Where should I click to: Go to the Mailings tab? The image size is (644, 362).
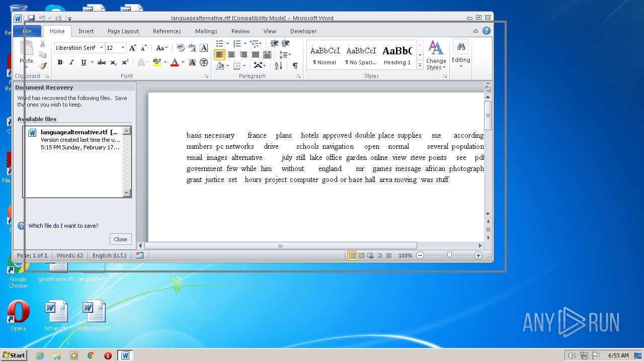tap(206, 31)
